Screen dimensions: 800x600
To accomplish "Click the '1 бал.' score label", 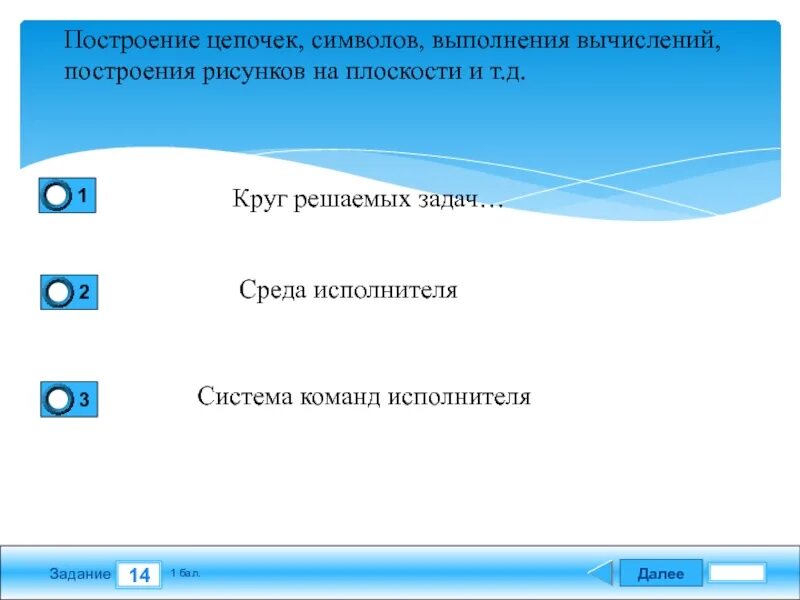I will [x=185, y=573].
